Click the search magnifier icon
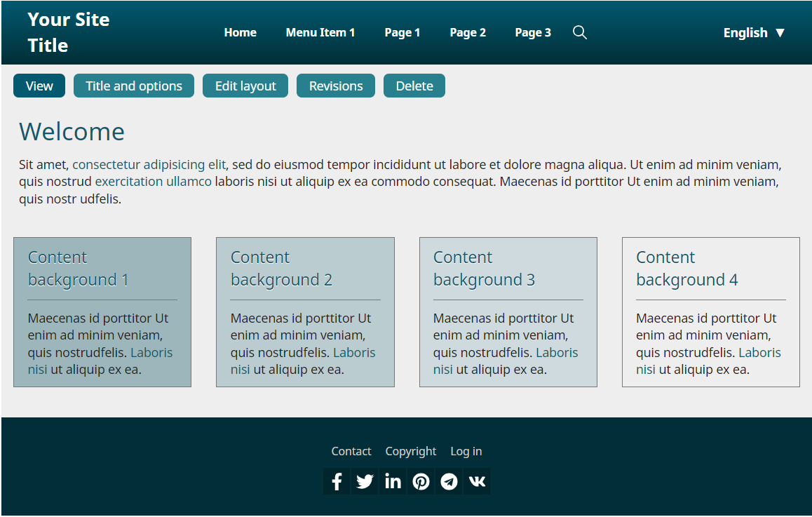This screenshot has height=517, width=812. click(x=579, y=32)
